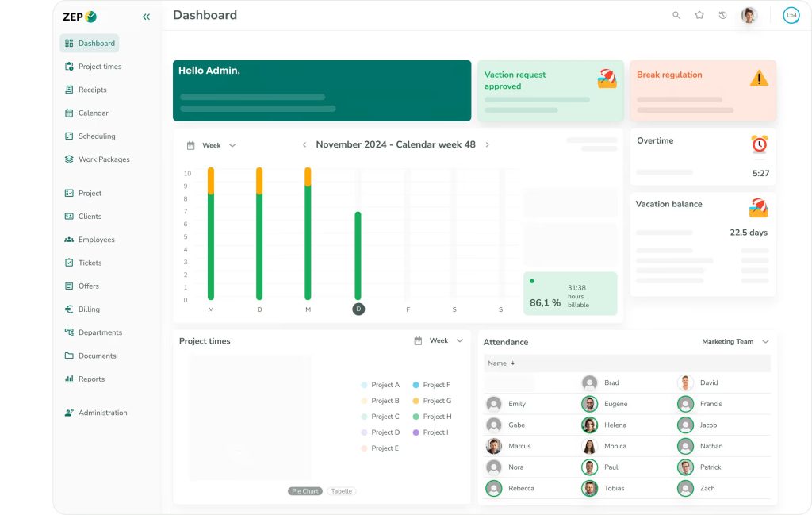Click the user profile avatar
The image size is (812, 515).
coord(749,15)
